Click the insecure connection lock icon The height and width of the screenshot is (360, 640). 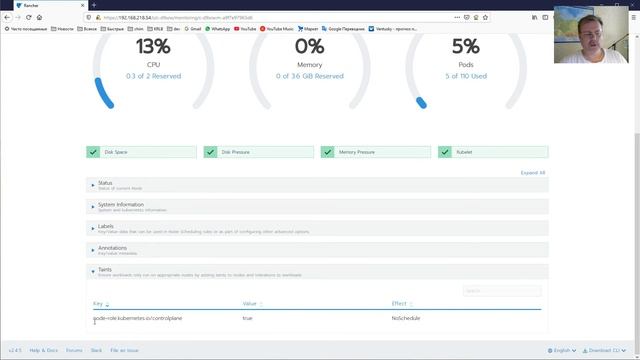(x=98, y=18)
